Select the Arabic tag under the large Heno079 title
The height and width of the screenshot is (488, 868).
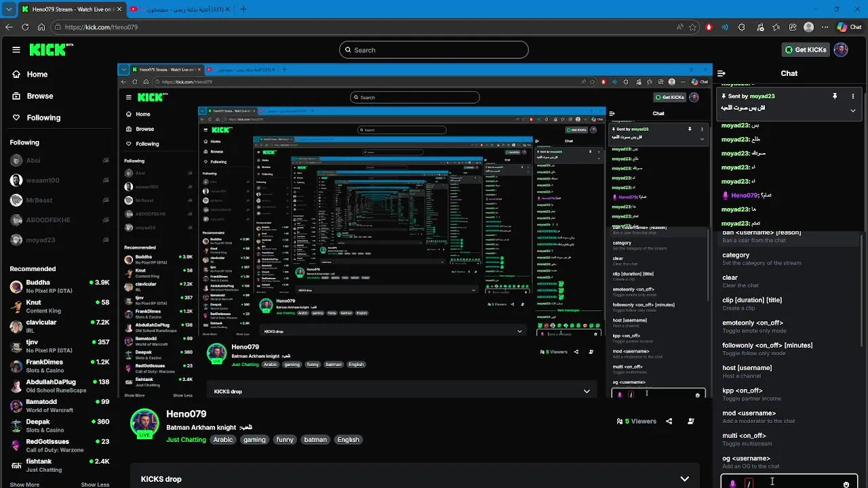click(223, 440)
